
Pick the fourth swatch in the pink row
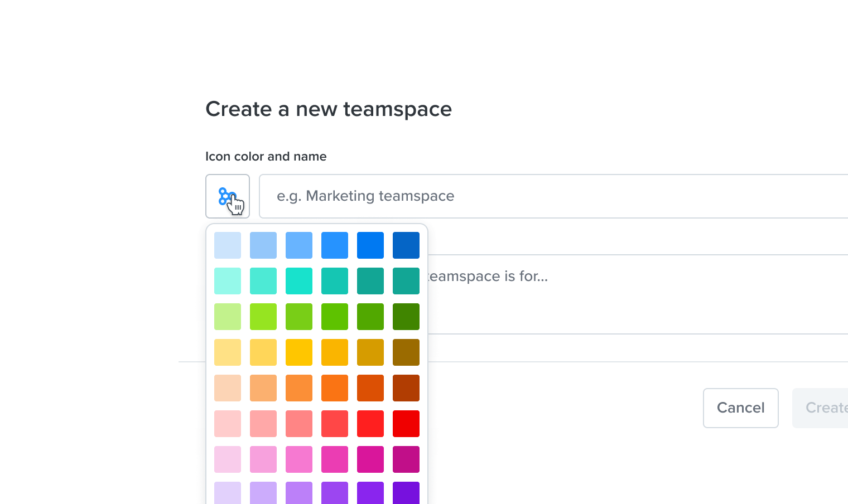[335, 459]
